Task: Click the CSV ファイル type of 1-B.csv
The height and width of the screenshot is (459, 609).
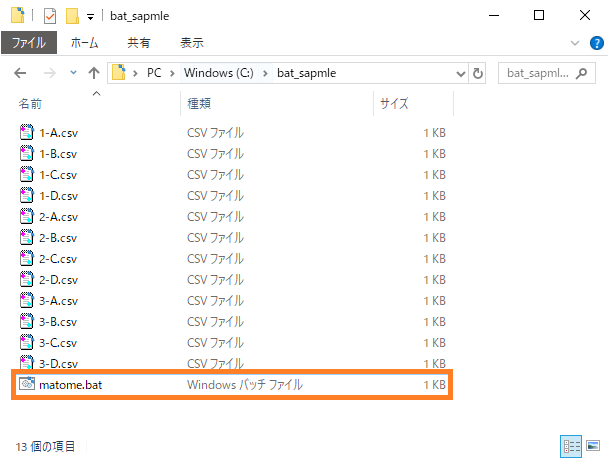Action: click(215, 154)
